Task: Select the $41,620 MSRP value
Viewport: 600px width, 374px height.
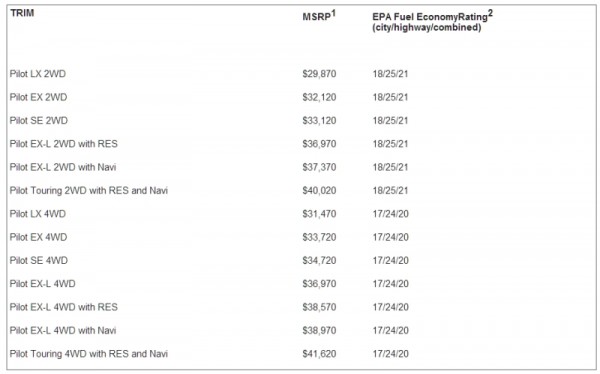Action: click(x=319, y=354)
